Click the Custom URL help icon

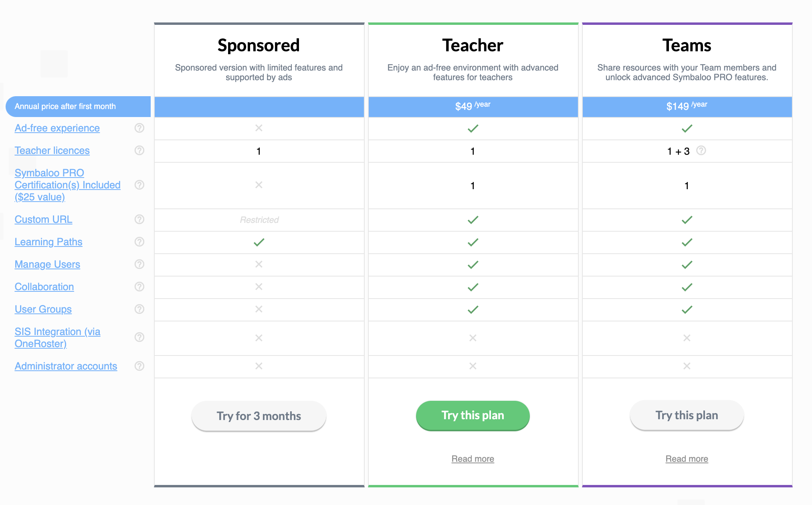pyautogui.click(x=139, y=219)
